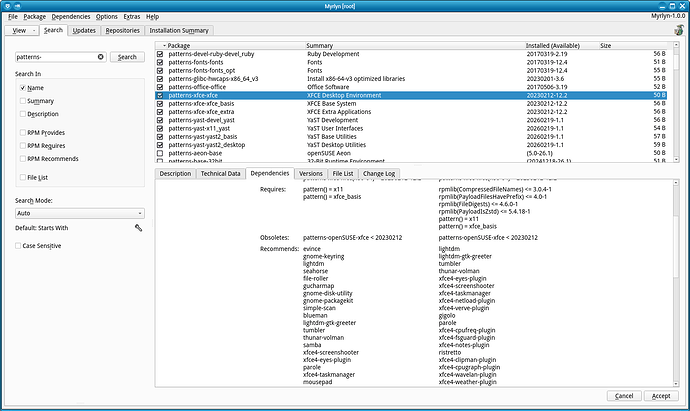Check the patterns-aeon-base package checkbox
Image resolution: width=690 pixels, height=411 pixels.
coord(160,153)
